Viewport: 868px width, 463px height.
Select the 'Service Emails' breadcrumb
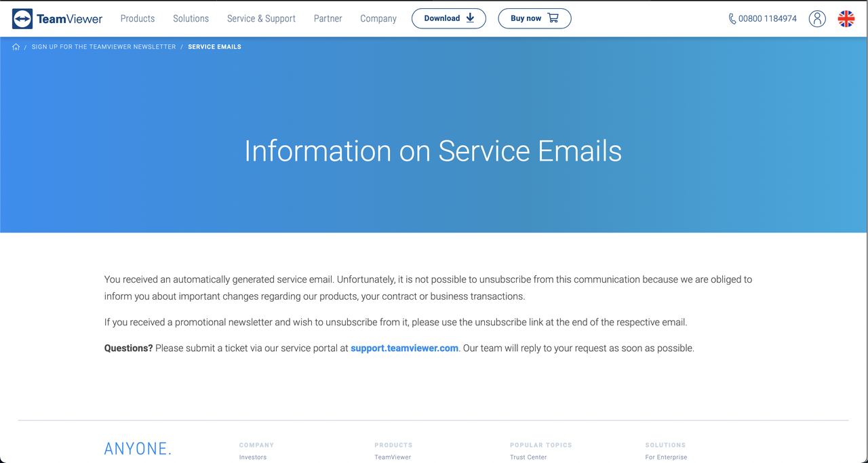(214, 47)
